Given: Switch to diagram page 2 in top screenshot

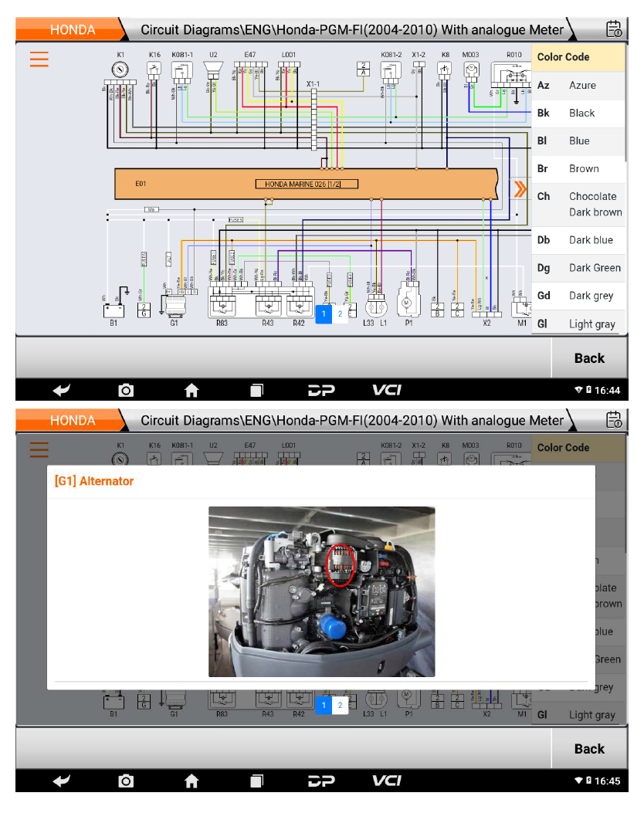Looking at the screenshot, I should (341, 313).
